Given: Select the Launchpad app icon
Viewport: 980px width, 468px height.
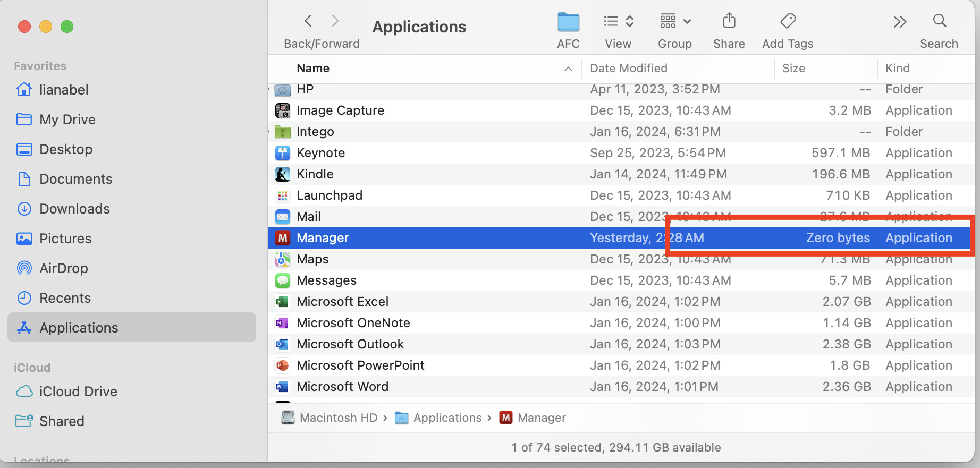Looking at the screenshot, I should [x=283, y=195].
